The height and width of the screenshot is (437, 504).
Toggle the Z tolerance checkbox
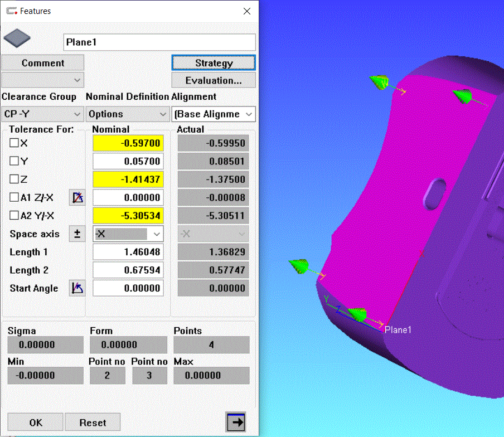14,179
